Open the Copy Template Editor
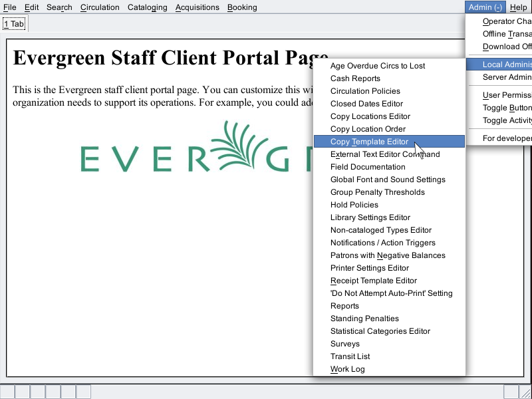 389,142
